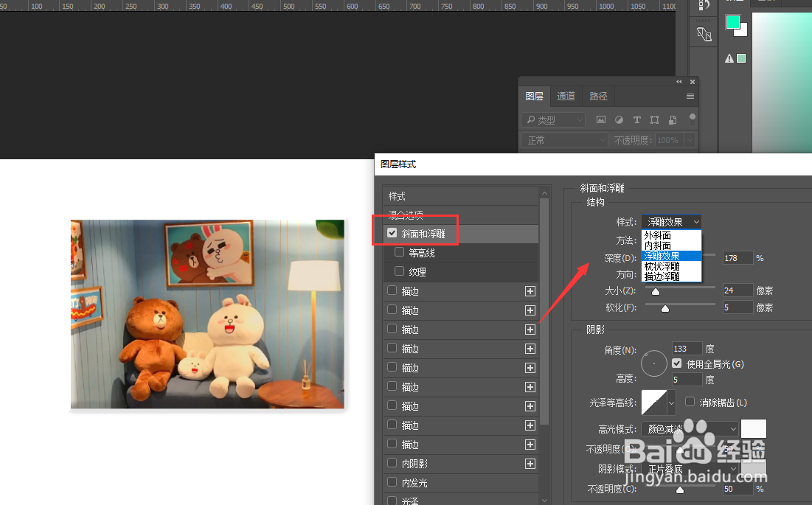Click the plush toys photo on canvas
This screenshot has width=812, height=505.
point(208,314)
